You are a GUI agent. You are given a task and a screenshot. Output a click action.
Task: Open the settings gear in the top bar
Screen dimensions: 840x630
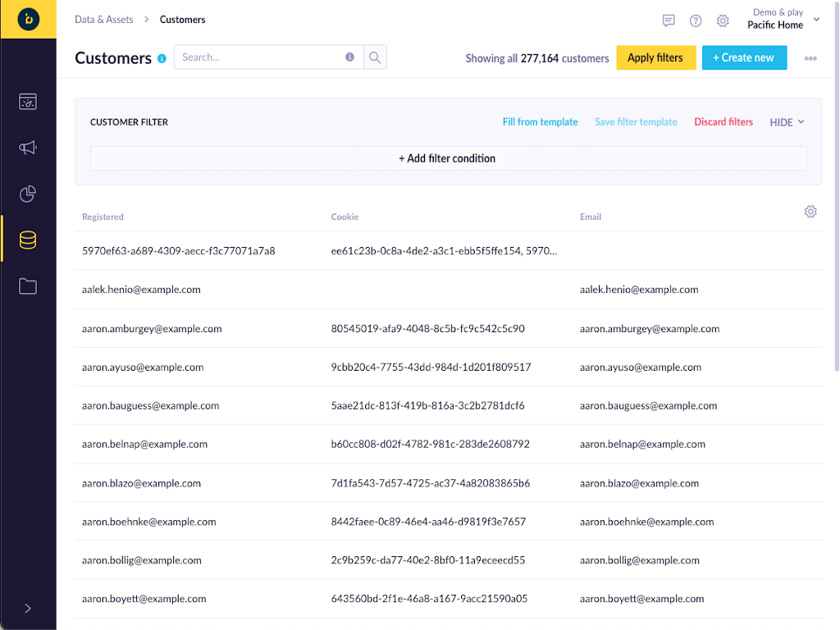[723, 21]
